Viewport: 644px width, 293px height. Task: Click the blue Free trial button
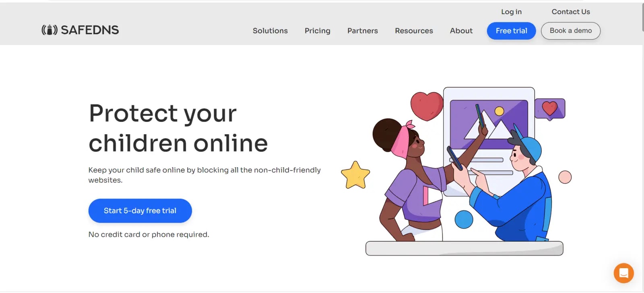(511, 31)
